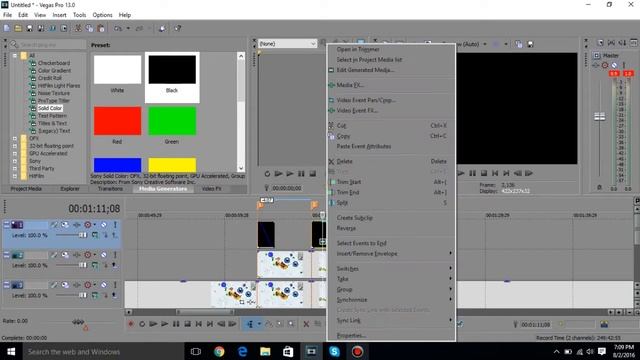The width and height of the screenshot is (640, 360).
Task: Stop the video preview window
Action: 484,173
